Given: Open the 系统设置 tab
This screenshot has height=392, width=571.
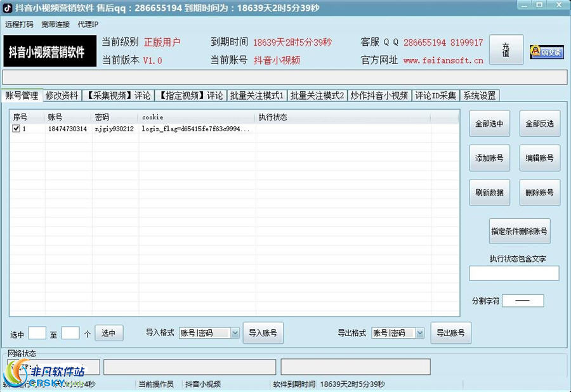Looking at the screenshot, I should coord(479,96).
